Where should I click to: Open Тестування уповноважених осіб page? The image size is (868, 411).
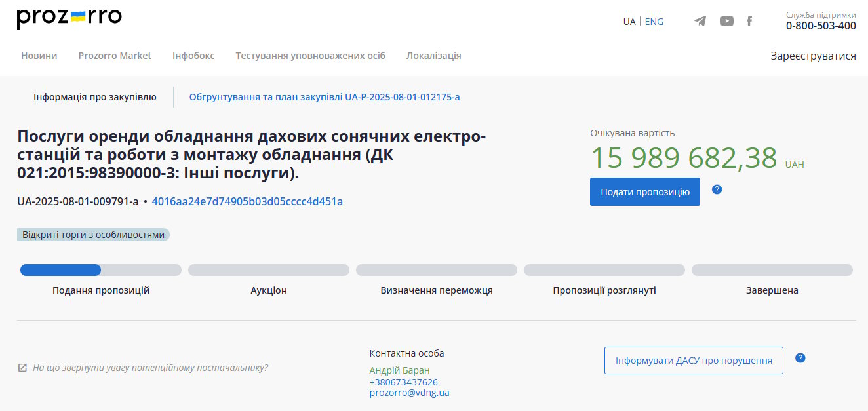point(310,56)
